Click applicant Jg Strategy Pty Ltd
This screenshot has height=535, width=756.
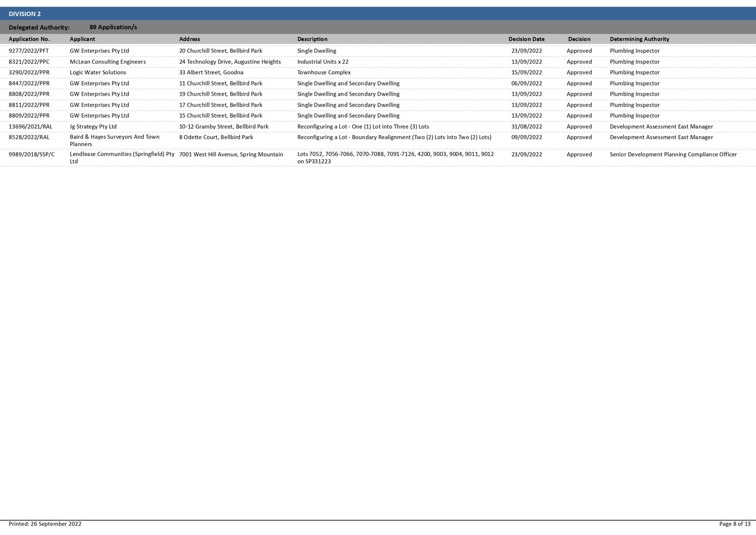pyautogui.click(x=93, y=126)
